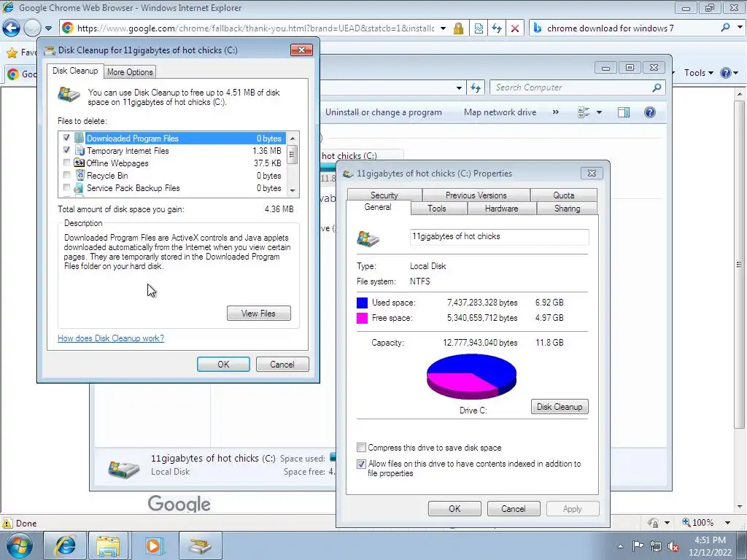The width and height of the screenshot is (747, 560).
Task: Switch to the Hardware tab
Action: pyautogui.click(x=502, y=209)
